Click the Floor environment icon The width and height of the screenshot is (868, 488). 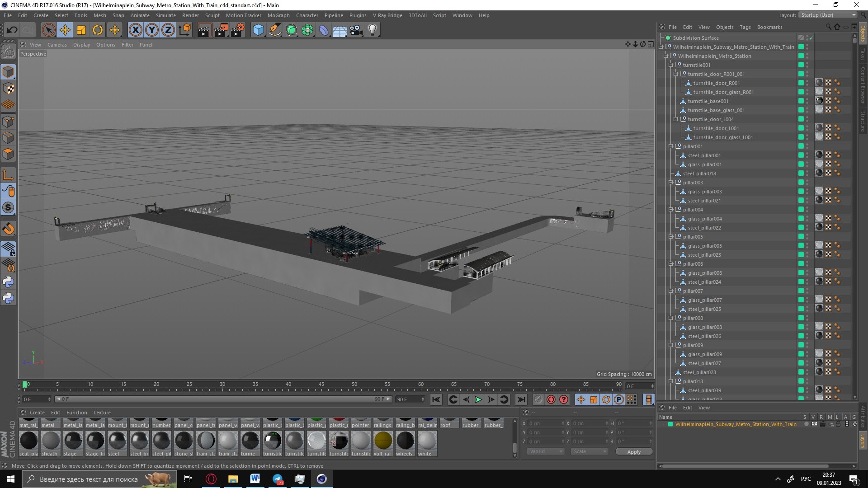(x=340, y=30)
